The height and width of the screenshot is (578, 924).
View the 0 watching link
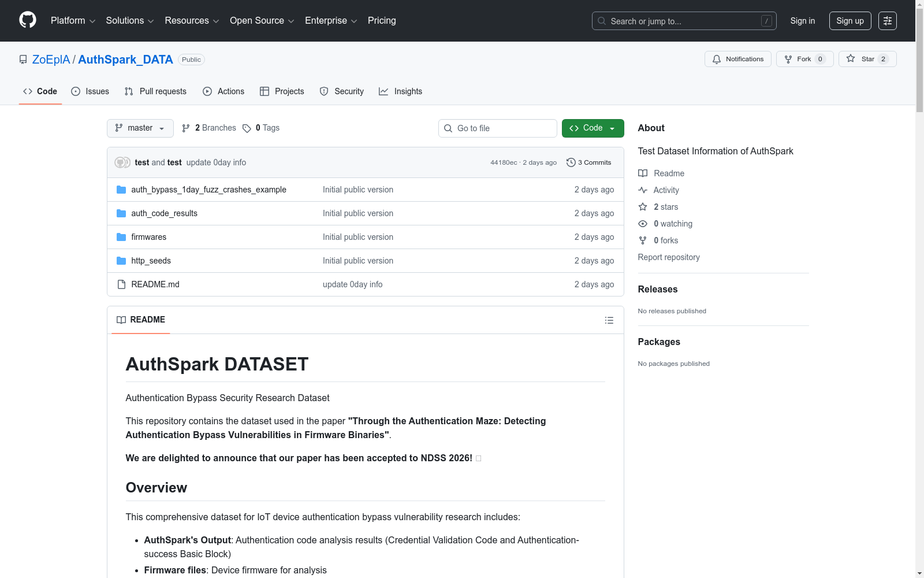point(665,224)
